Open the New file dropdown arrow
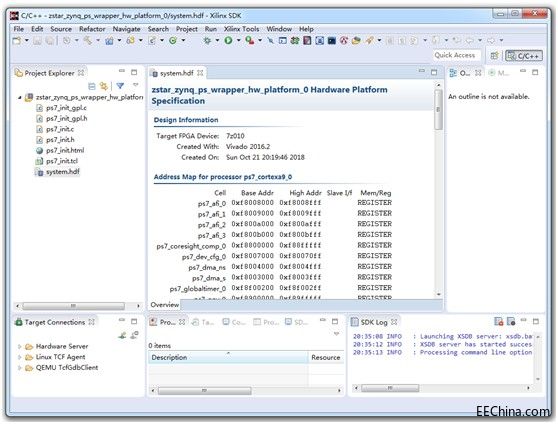The height and width of the screenshot is (424, 558). (26, 41)
